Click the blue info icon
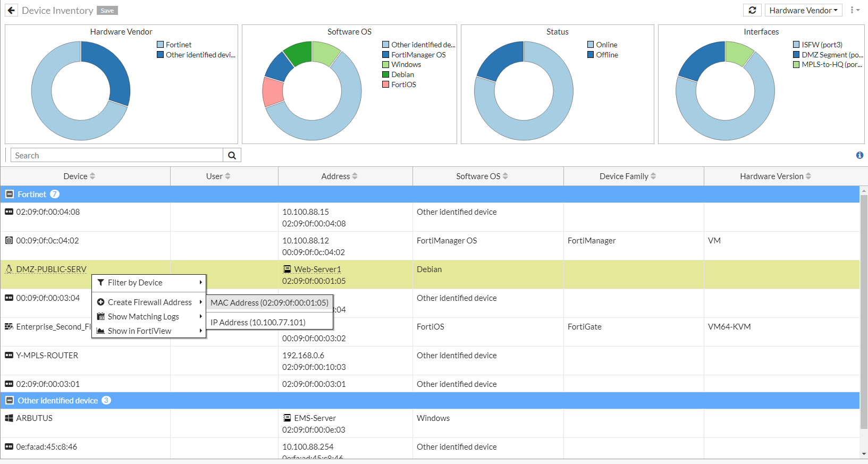The image size is (868, 464). (859, 155)
